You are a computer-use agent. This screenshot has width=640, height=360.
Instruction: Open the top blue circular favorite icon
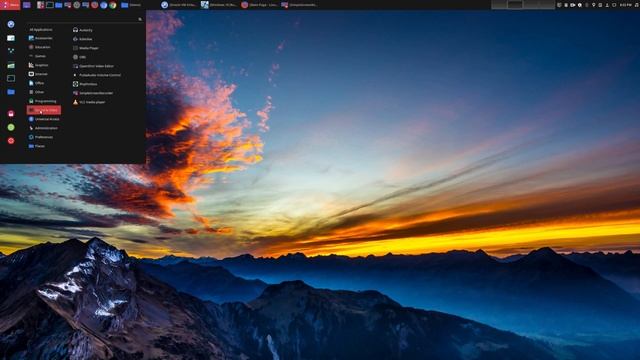click(x=11, y=24)
